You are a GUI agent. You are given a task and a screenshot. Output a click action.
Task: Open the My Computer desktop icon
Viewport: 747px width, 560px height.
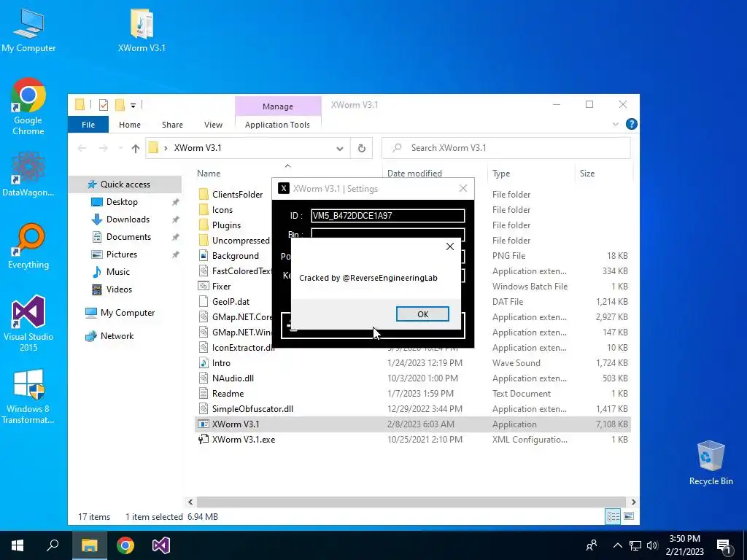[28, 30]
